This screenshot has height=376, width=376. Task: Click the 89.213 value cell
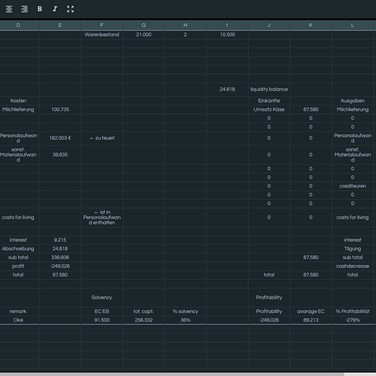pos(311,320)
